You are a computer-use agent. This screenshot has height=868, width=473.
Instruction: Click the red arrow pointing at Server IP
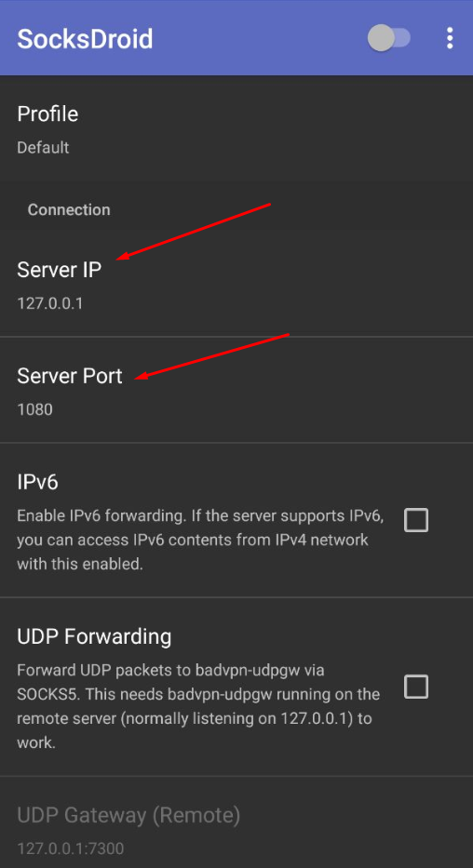coord(194,231)
